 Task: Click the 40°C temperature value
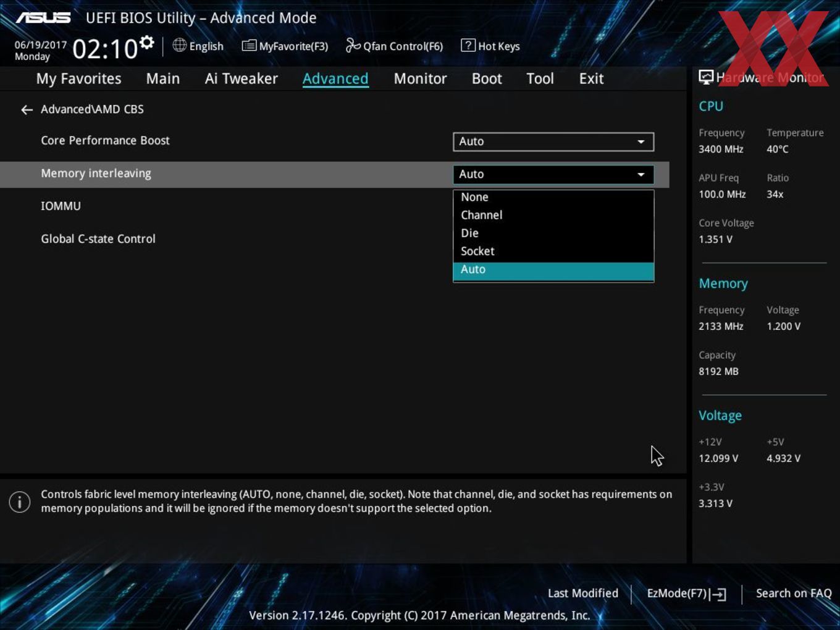point(778,149)
